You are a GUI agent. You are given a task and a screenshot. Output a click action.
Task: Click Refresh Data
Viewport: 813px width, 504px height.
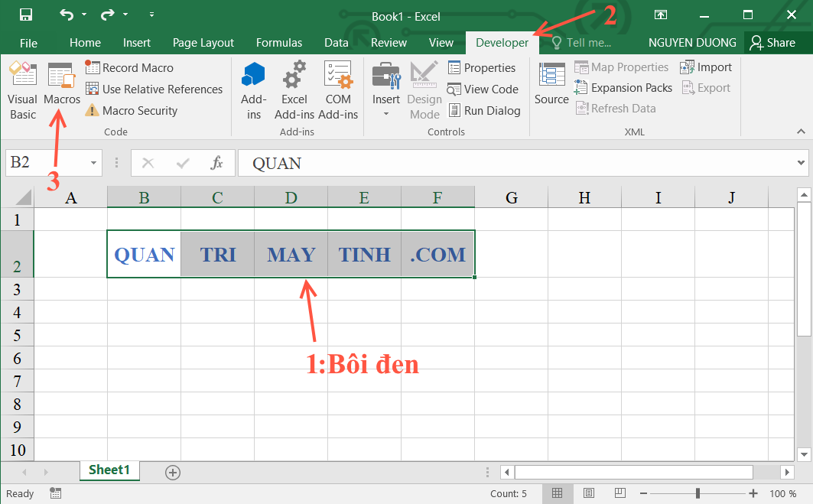[616, 109]
